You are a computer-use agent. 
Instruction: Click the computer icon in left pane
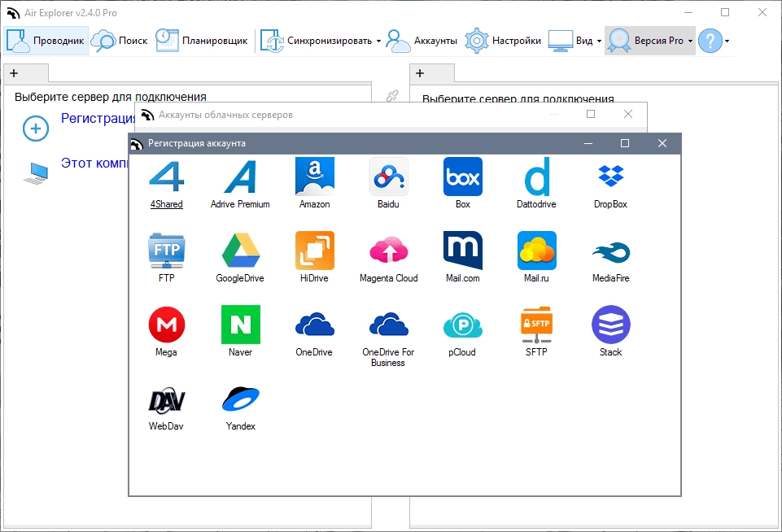(x=36, y=173)
